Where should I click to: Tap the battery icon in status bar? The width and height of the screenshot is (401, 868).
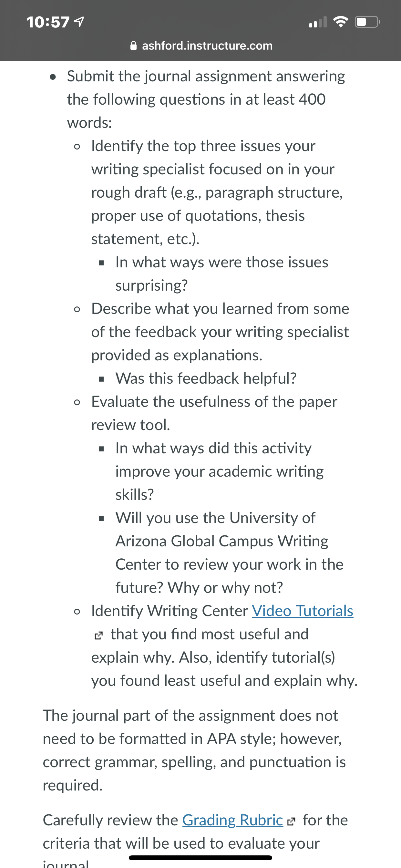pos(368,22)
